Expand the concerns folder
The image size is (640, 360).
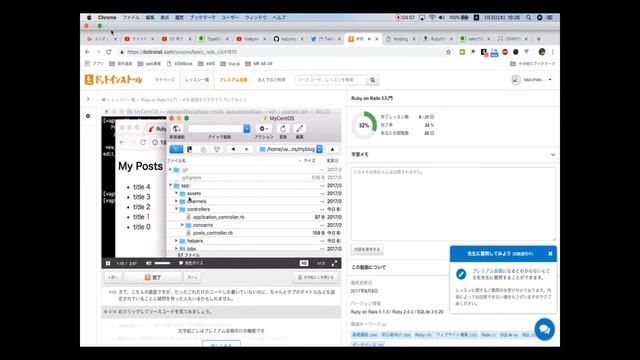pyautogui.click(x=182, y=225)
